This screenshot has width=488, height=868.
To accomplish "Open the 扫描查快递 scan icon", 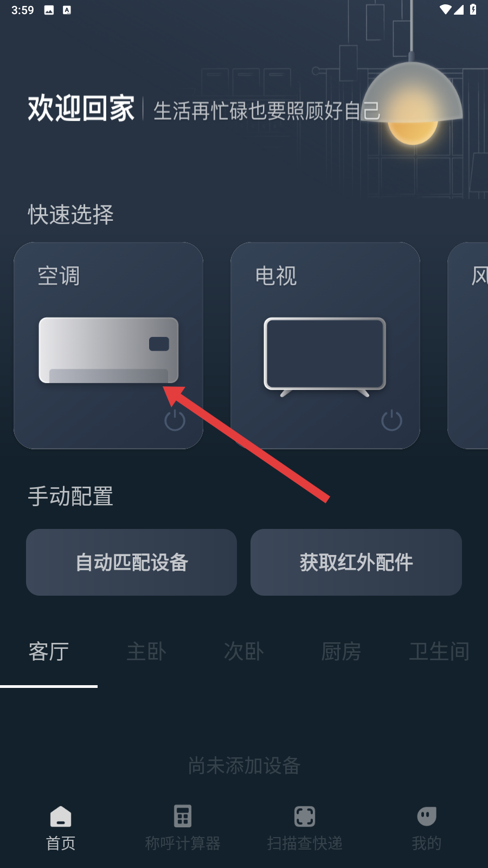I will point(305,816).
